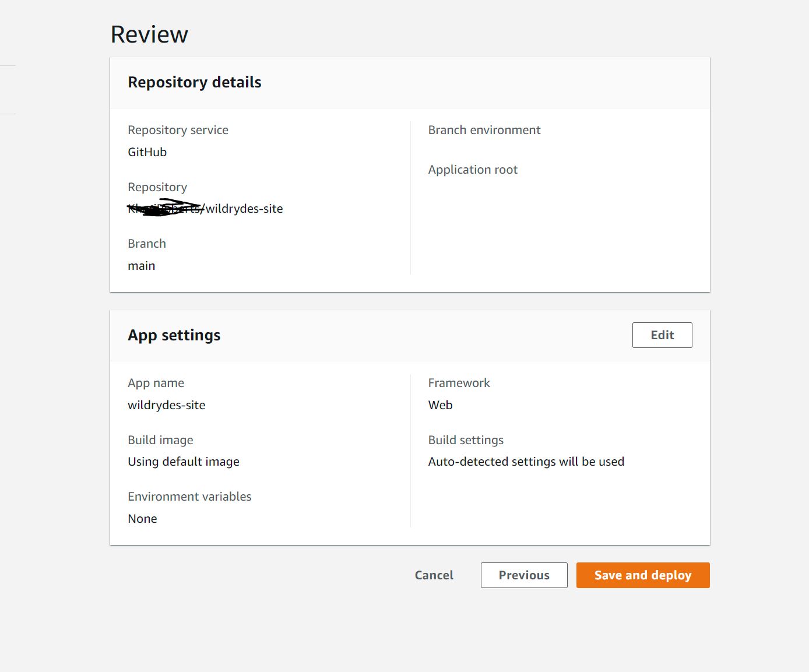The width and height of the screenshot is (809, 672).
Task: Click the Build image label
Action: point(160,439)
